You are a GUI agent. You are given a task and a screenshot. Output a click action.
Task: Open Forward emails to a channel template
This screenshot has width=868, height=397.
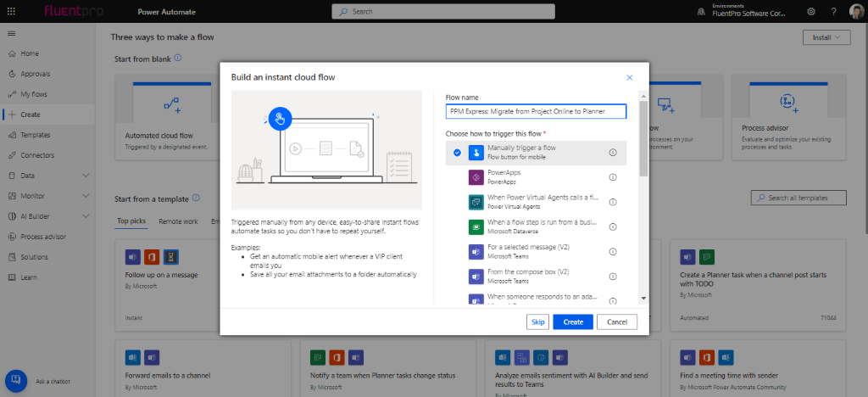(x=203, y=369)
